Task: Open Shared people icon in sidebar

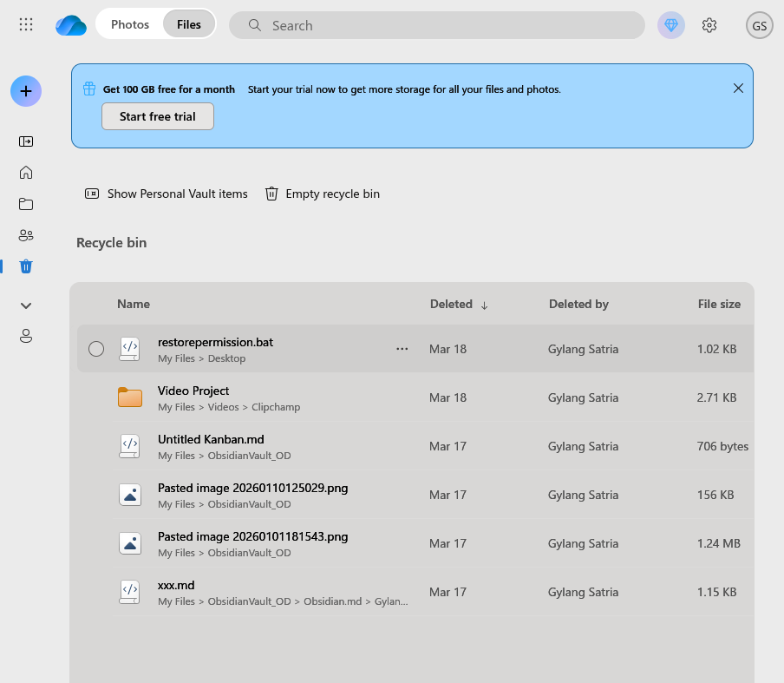Action: (26, 235)
